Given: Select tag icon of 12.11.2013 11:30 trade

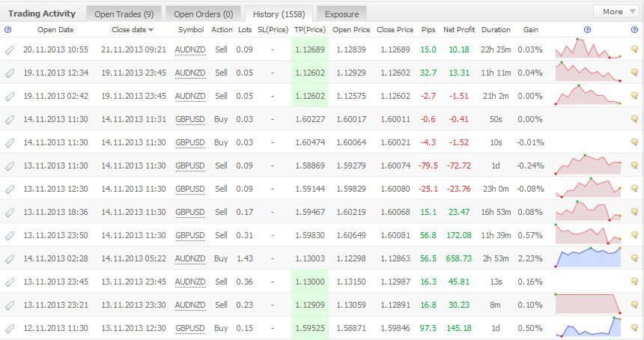Looking at the screenshot, I should click(9, 328).
